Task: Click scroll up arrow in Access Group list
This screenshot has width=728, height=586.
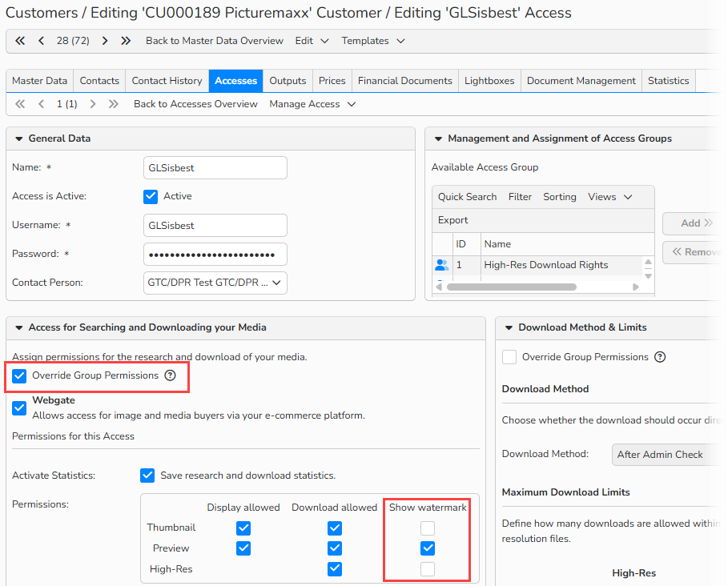Action: pyautogui.click(x=648, y=262)
